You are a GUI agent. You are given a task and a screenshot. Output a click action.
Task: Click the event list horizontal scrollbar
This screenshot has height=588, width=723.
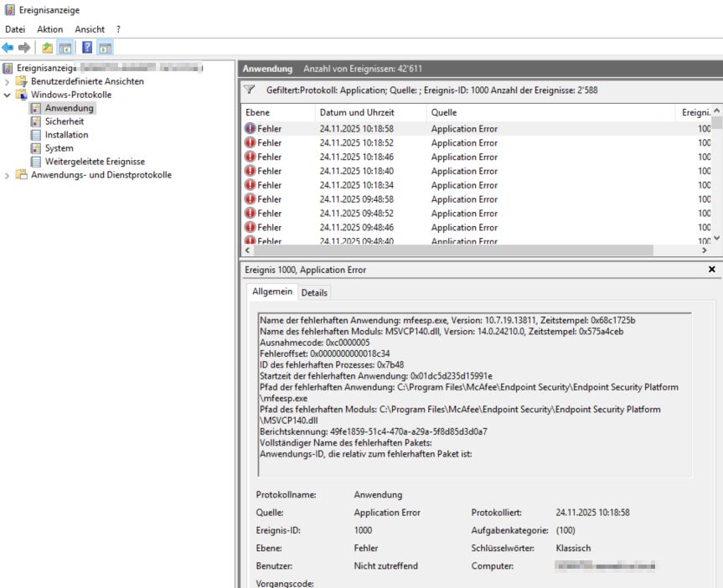452,250
